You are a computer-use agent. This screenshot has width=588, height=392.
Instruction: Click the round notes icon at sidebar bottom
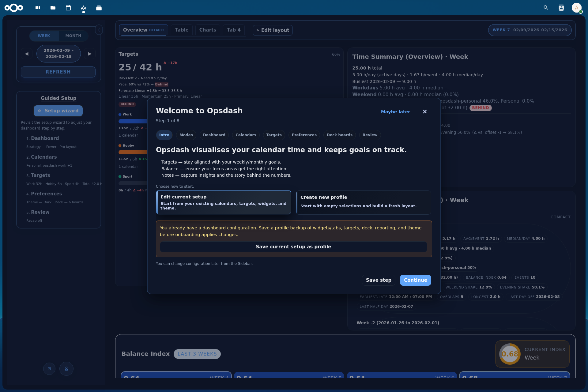point(49,369)
